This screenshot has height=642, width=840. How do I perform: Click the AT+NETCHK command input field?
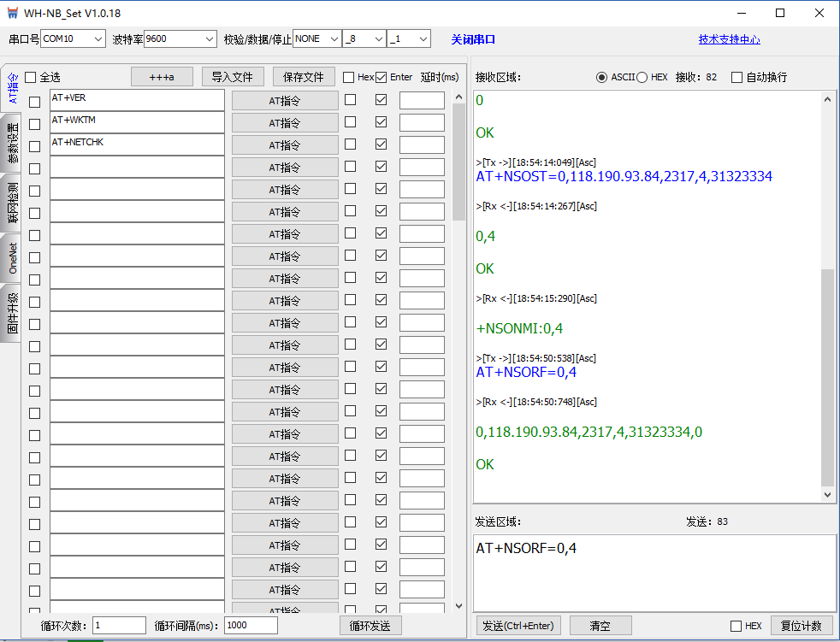[137, 144]
